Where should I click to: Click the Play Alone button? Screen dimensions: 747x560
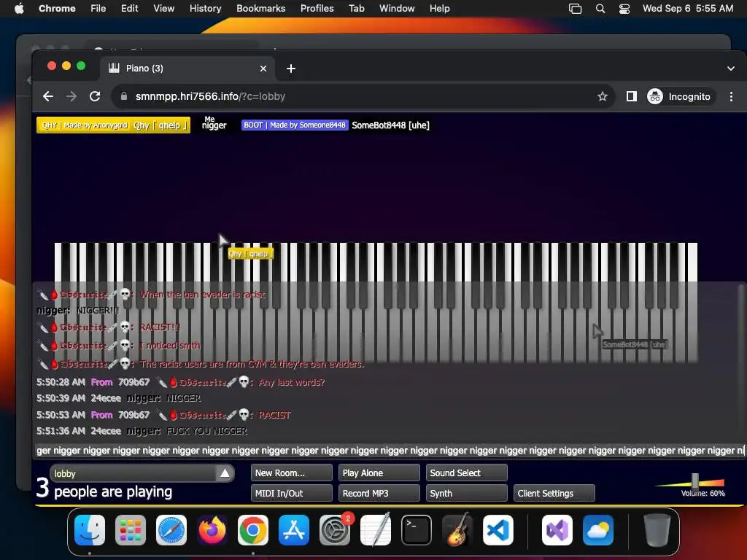click(379, 472)
